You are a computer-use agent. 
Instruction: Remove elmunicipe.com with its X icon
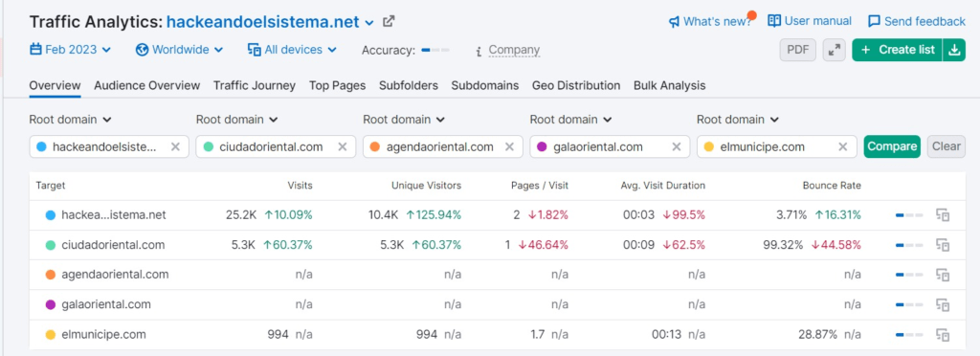click(x=843, y=146)
